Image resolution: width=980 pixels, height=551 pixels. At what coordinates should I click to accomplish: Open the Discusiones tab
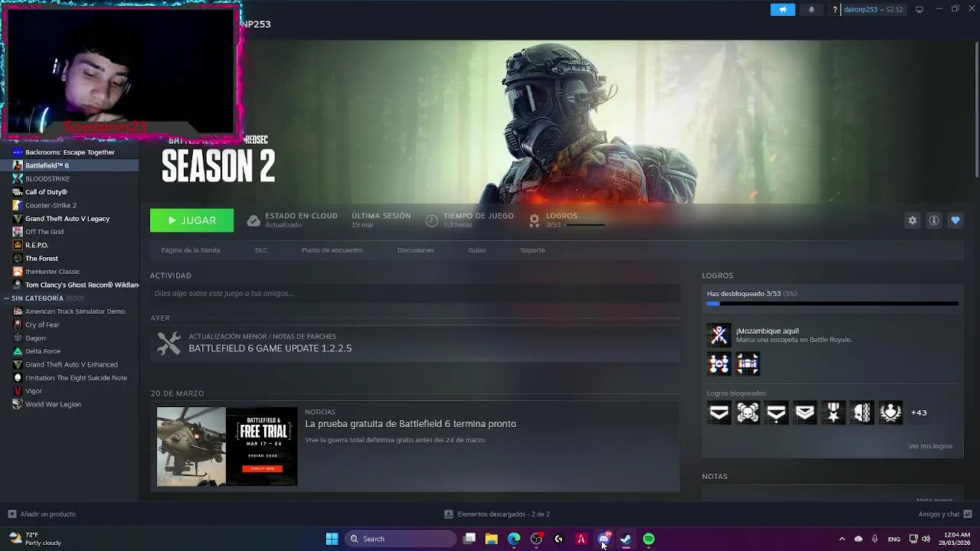pos(416,250)
